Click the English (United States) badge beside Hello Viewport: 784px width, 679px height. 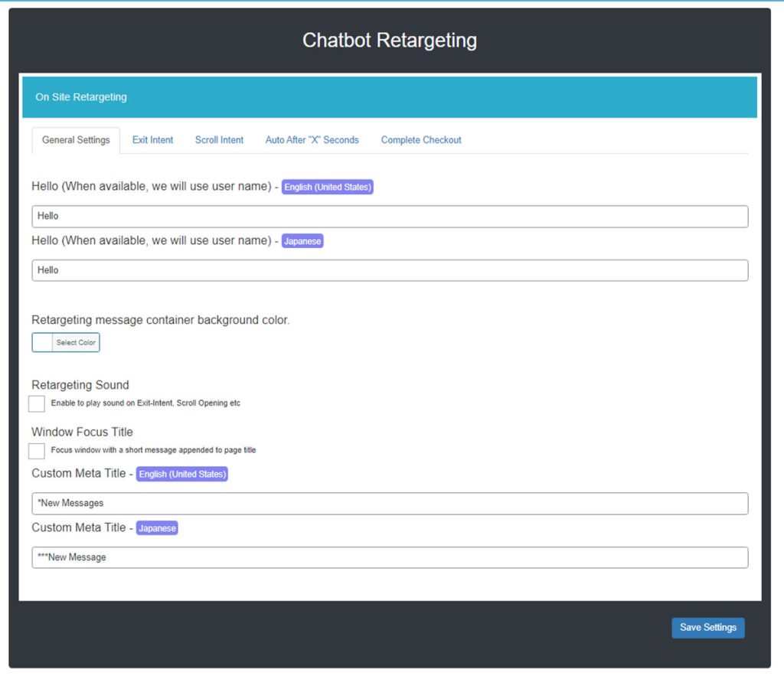(x=327, y=187)
